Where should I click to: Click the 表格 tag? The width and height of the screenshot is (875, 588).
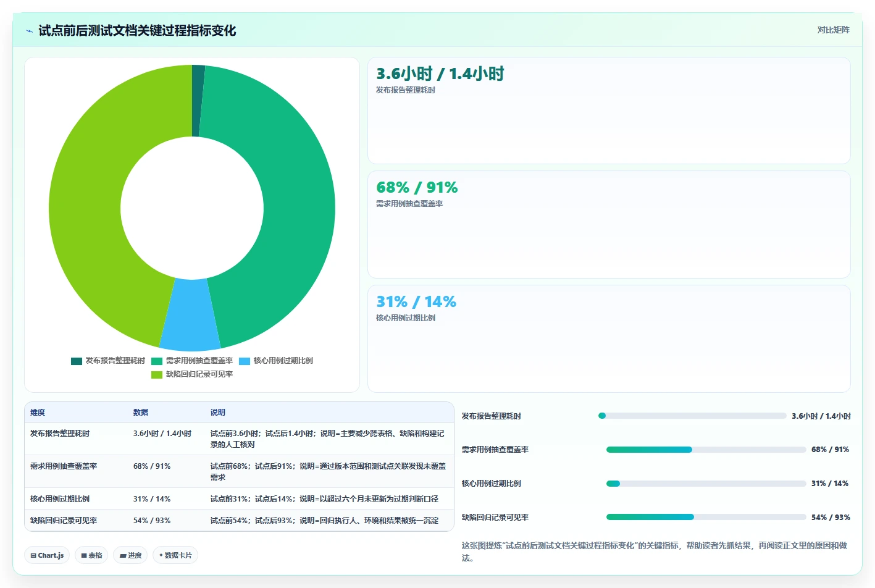(91, 555)
